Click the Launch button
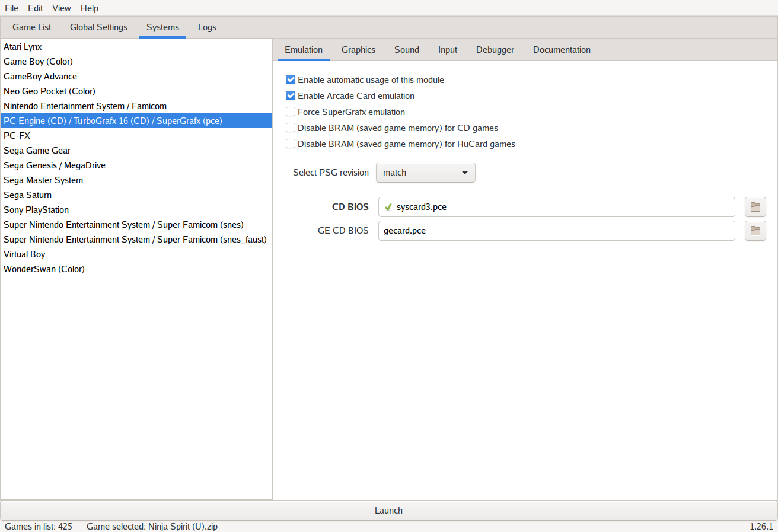The width and height of the screenshot is (778, 532). coord(389,510)
